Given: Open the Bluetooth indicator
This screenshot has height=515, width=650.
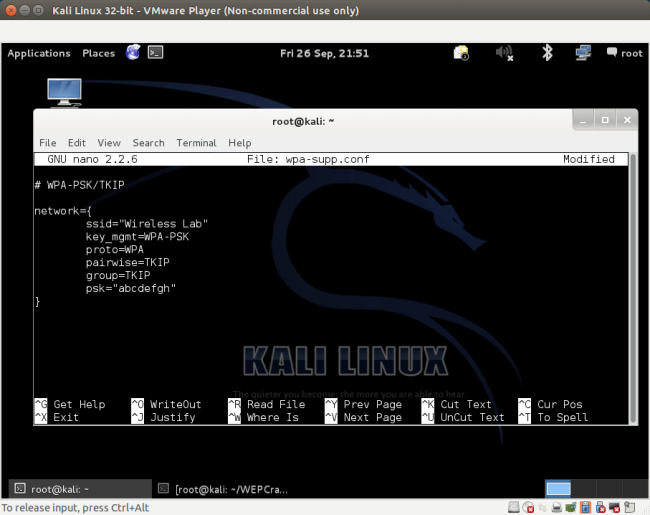Looking at the screenshot, I should 547,53.
